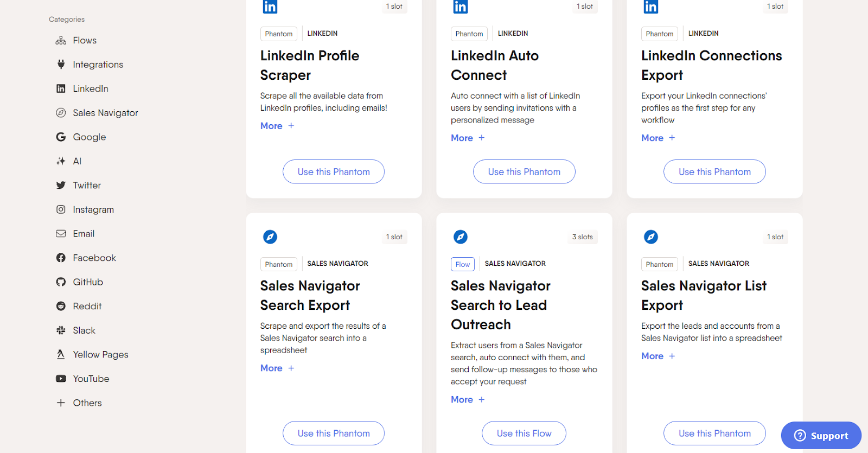Click the GitHub octocat icon
The width and height of the screenshot is (868, 453).
(x=61, y=282)
